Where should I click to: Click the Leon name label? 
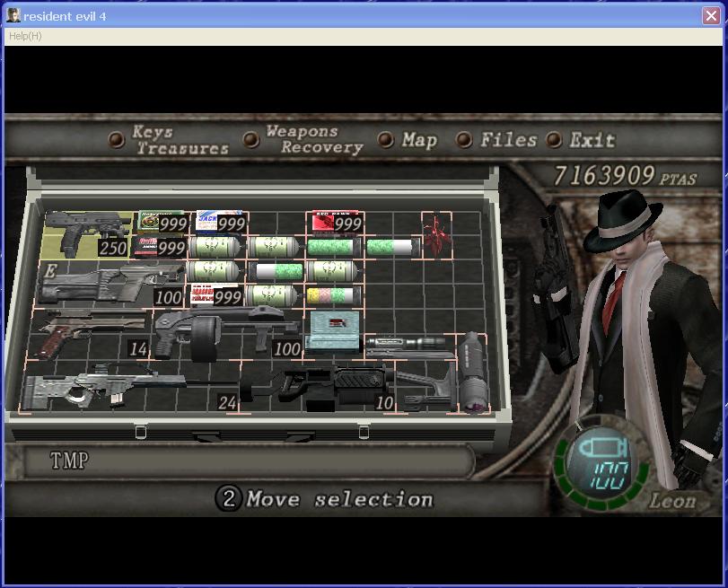coord(672,501)
